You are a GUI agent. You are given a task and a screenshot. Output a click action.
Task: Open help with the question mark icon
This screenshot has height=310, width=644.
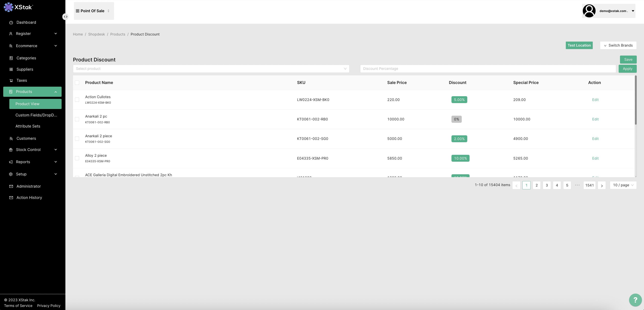635,300
